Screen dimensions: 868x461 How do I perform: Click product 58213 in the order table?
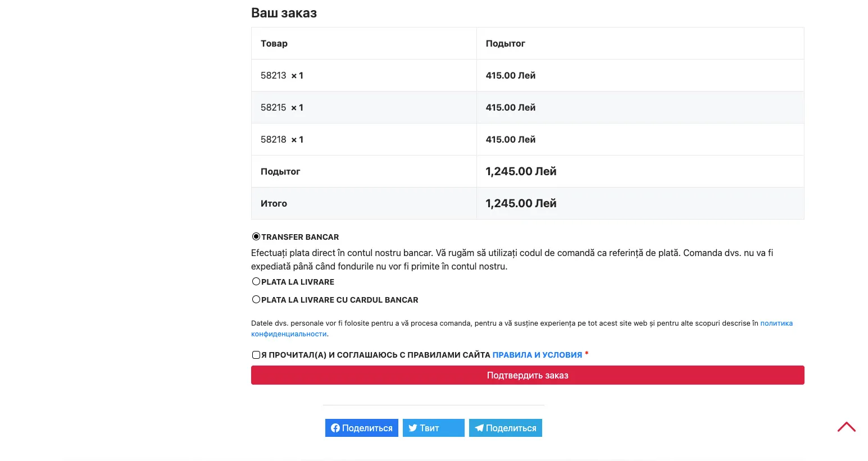click(x=274, y=75)
